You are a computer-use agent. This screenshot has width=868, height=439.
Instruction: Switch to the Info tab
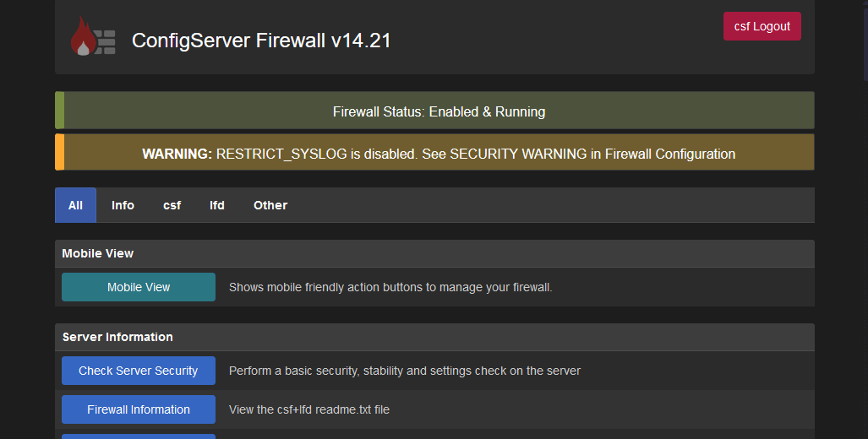(x=123, y=205)
